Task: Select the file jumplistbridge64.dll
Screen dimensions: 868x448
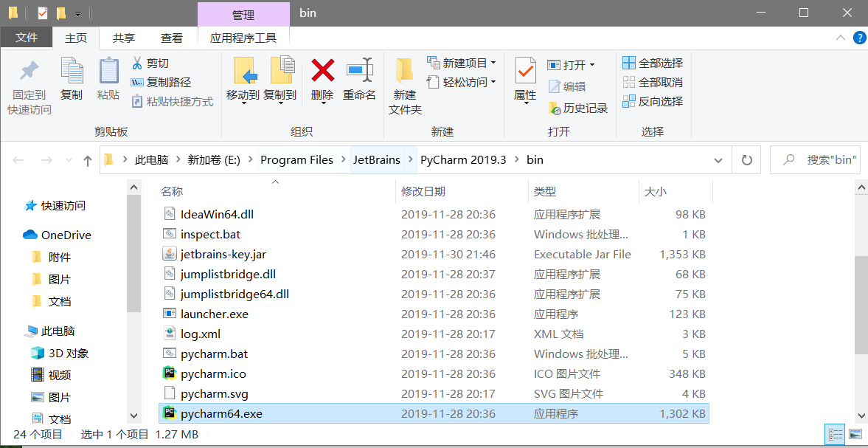Action: (235, 294)
